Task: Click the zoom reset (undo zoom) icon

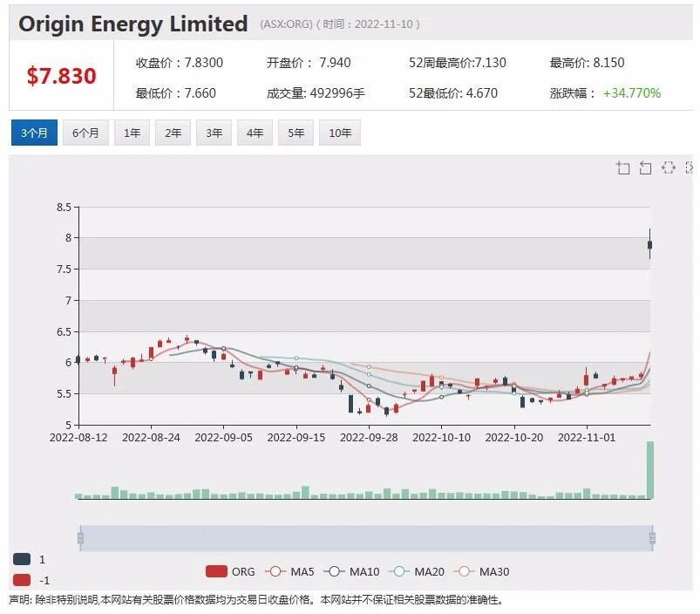Action: pos(646,168)
